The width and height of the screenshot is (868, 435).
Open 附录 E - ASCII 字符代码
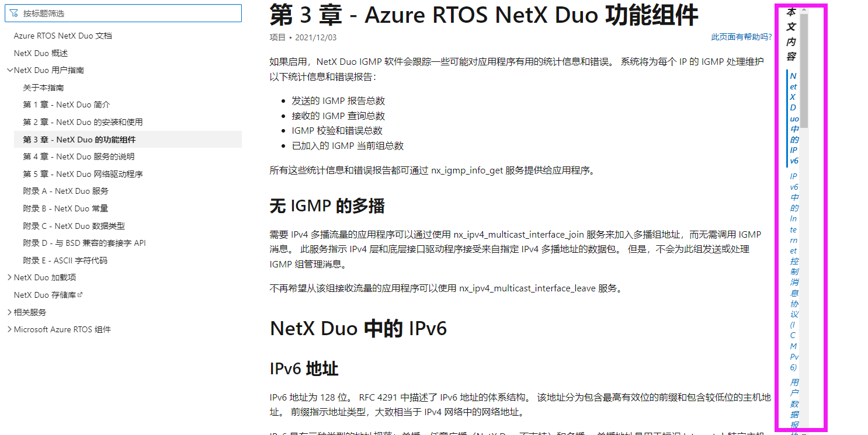coord(65,260)
